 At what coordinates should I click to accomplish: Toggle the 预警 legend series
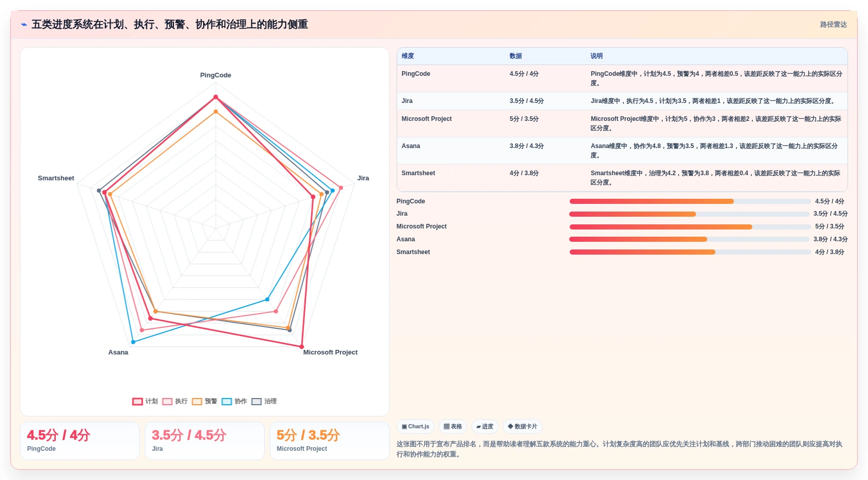point(204,402)
